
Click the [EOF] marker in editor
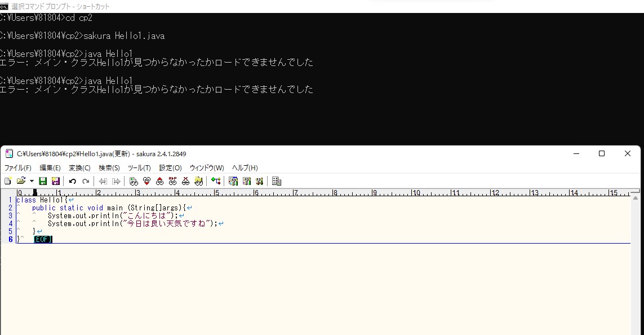click(x=43, y=239)
